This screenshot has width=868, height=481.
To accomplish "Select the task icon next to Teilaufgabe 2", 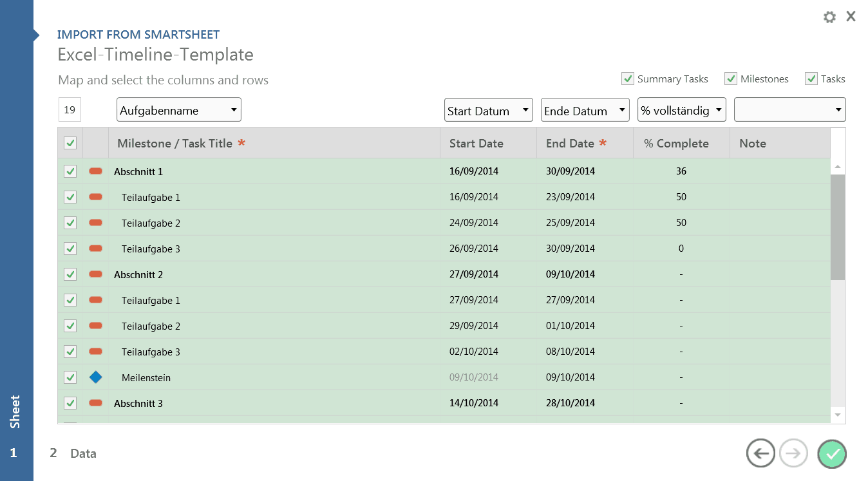I will [95, 223].
